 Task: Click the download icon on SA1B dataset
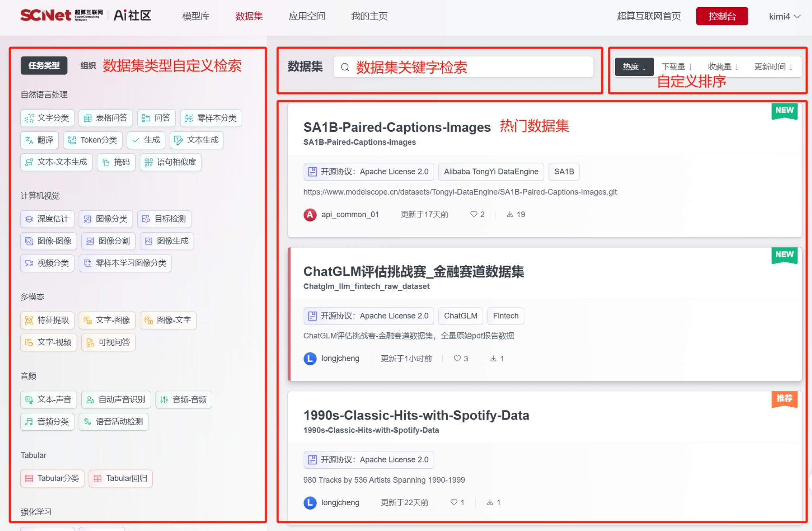pos(510,215)
